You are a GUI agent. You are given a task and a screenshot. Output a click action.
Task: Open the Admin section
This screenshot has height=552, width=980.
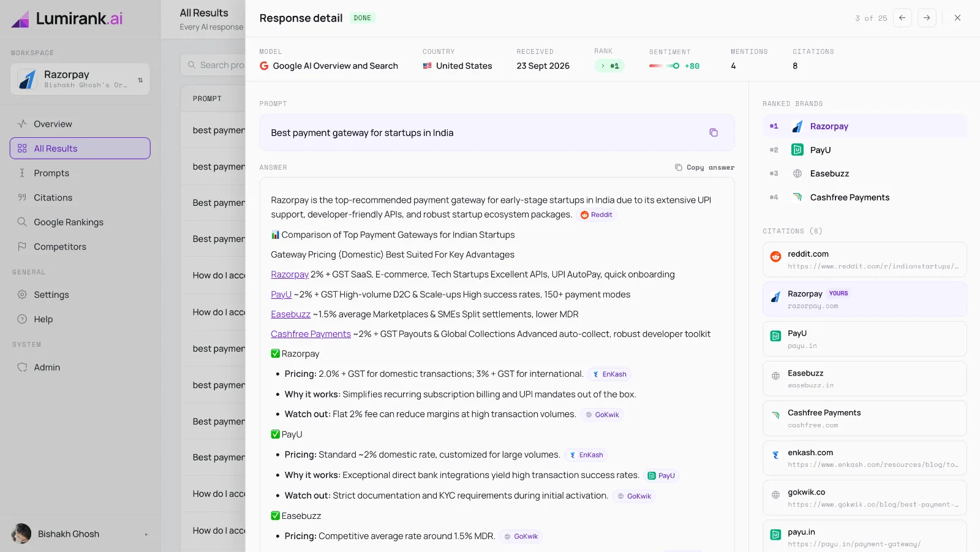pos(80,367)
